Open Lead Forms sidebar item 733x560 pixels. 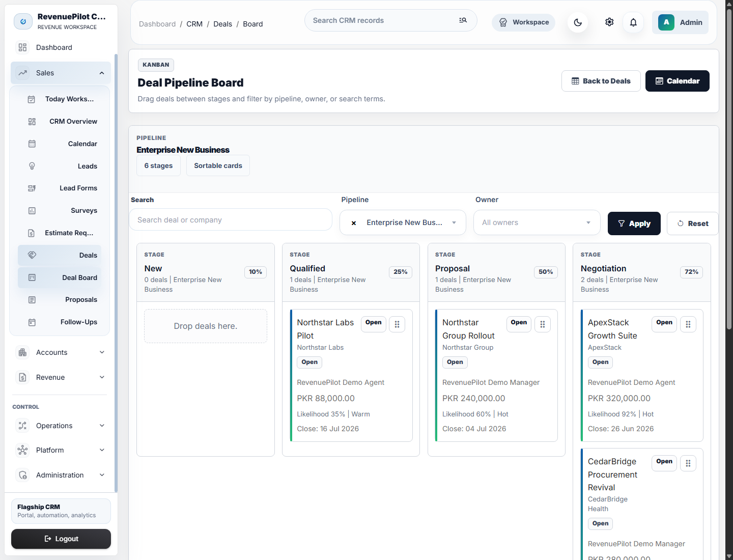tap(60, 188)
